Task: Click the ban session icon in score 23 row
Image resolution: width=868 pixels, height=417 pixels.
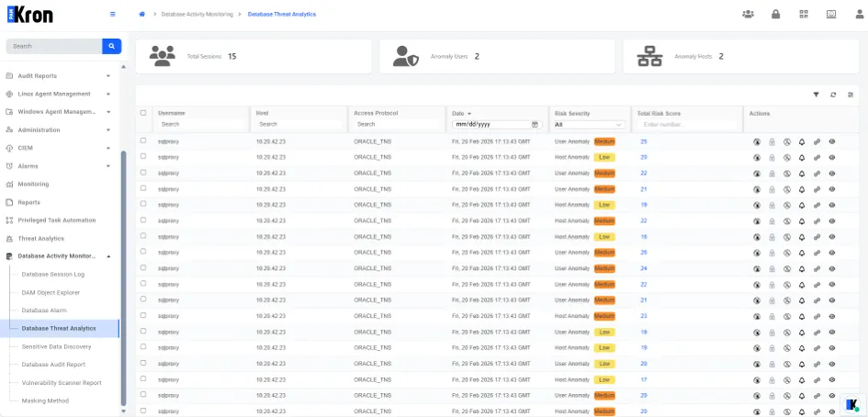Action: point(786,316)
